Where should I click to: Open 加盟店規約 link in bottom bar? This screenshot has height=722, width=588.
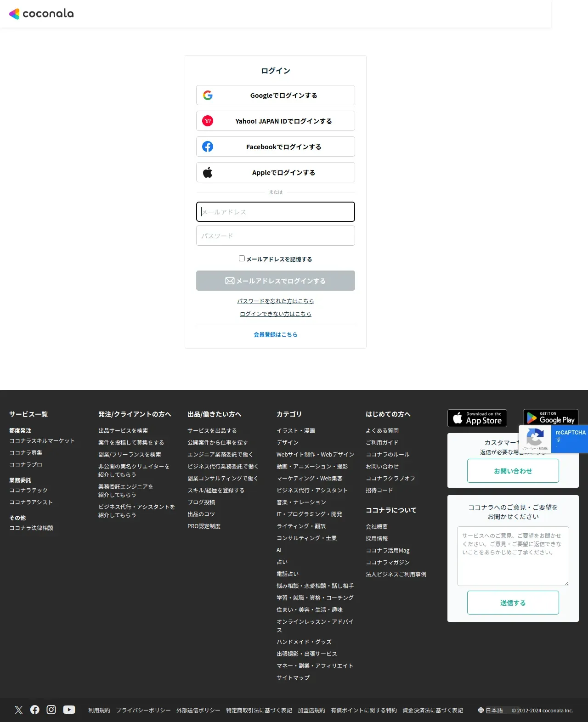pos(311,711)
